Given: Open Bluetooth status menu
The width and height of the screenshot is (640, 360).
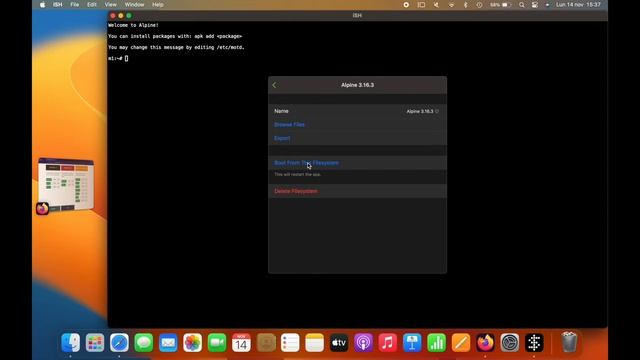Looking at the screenshot, I should [x=465, y=4].
